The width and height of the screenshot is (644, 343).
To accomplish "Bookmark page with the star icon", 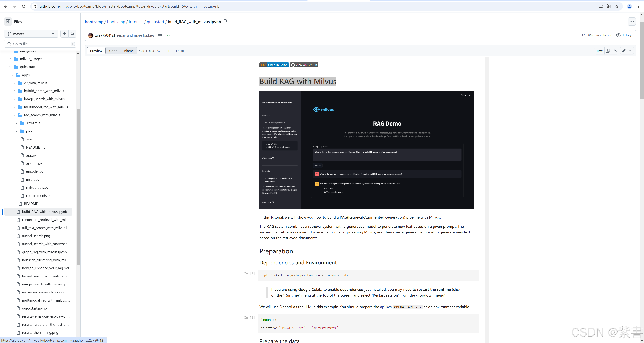I will [x=617, y=6].
